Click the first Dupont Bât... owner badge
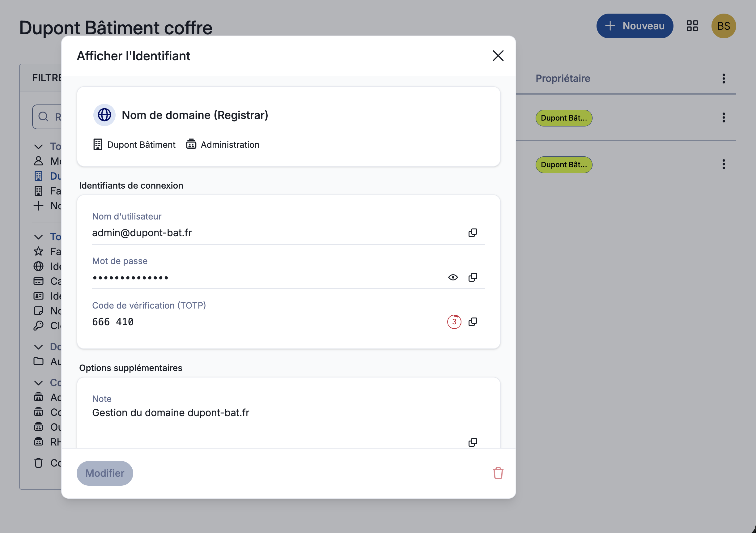 point(564,118)
